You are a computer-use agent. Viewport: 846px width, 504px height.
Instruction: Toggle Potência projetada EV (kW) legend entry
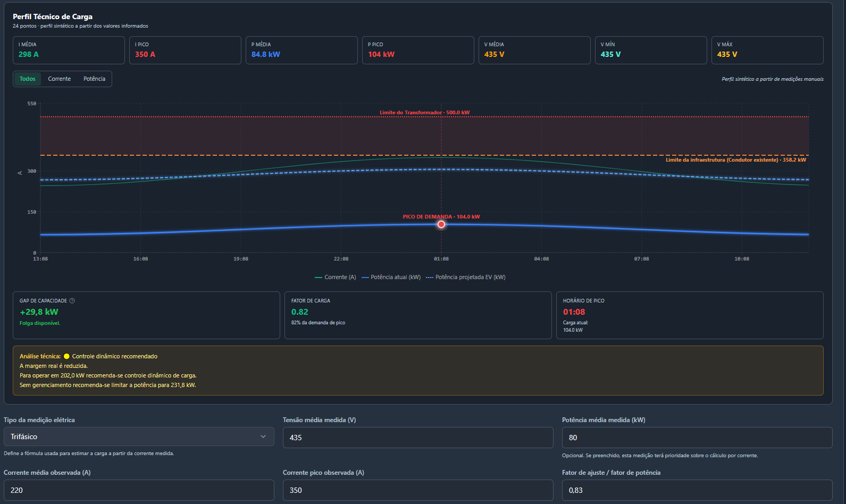click(466, 278)
